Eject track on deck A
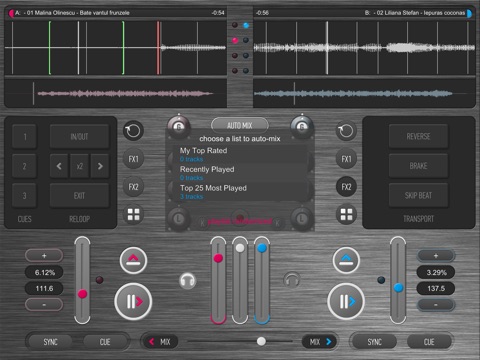Image resolution: width=480 pixels, height=360 pixels. [x=133, y=260]
